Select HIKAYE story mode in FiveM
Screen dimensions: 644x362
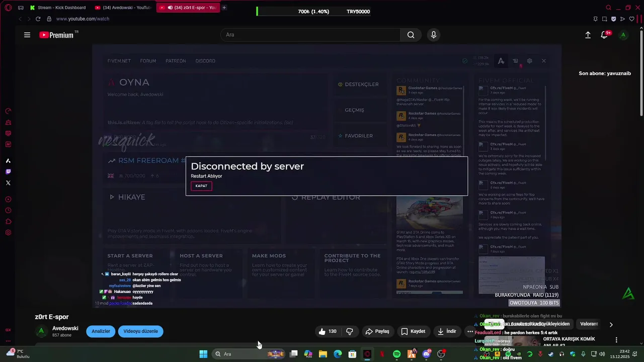click(x=127, y=197)
